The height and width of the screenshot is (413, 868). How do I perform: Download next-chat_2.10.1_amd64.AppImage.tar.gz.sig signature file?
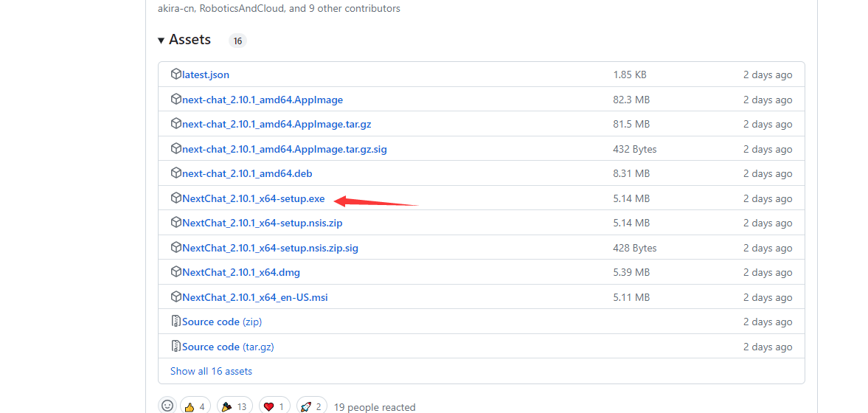coord(284,149)
